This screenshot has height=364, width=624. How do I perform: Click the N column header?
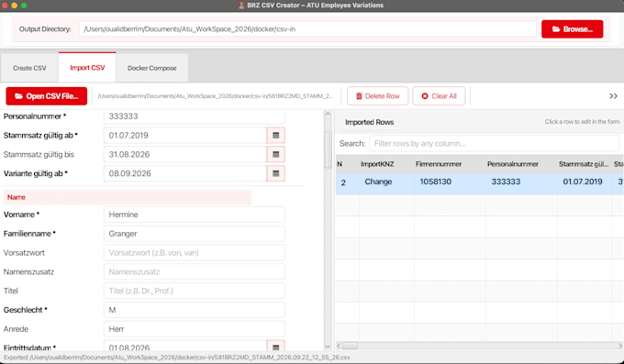point(347,164)
